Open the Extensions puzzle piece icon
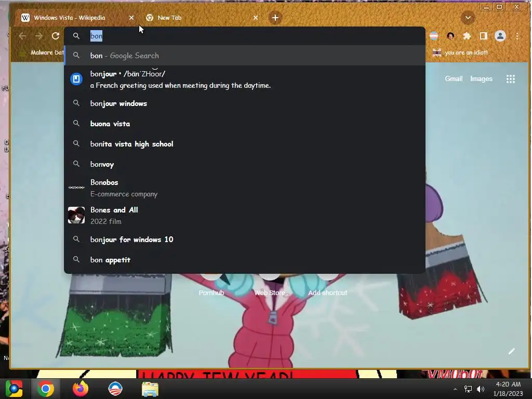 pyautogui.click(x=467, y=36)
